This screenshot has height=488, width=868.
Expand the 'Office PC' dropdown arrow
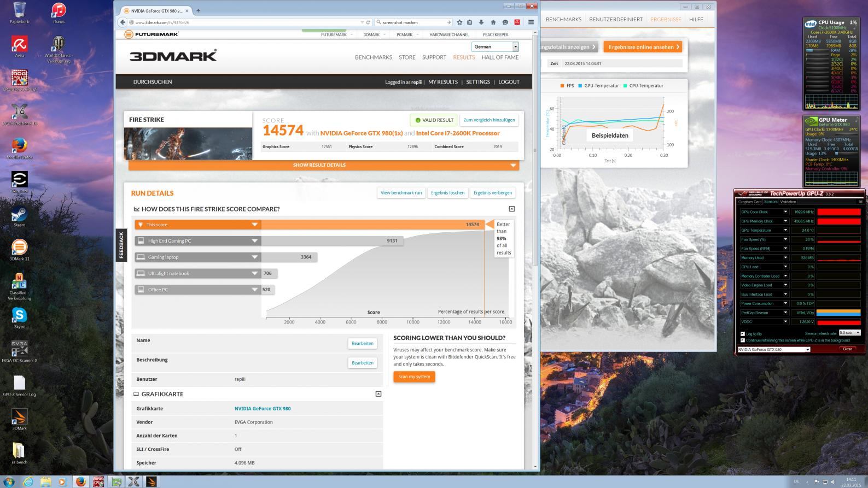pos(254,290)
